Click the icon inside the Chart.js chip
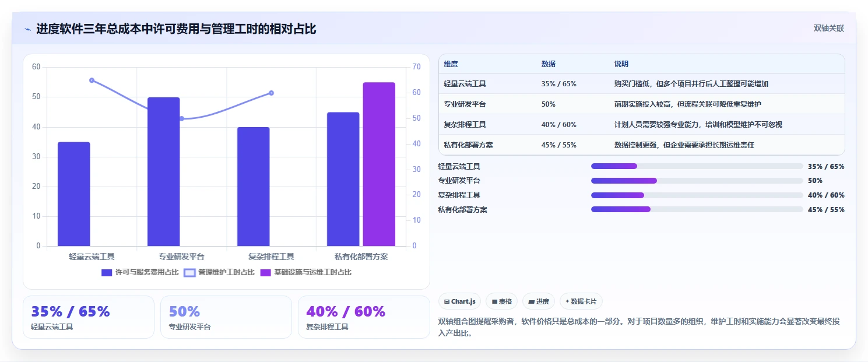The width and height of the screenshot is (868, 362). coord(447,302)
